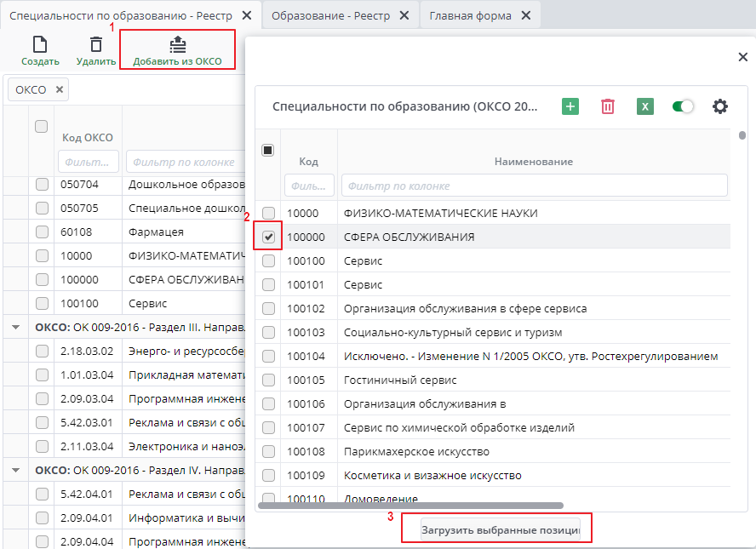Image resolution: width=756 pixels, height=549 pixels.
Task: Click the horizontal scrollbar in dialog
Action: pos(410,506)
